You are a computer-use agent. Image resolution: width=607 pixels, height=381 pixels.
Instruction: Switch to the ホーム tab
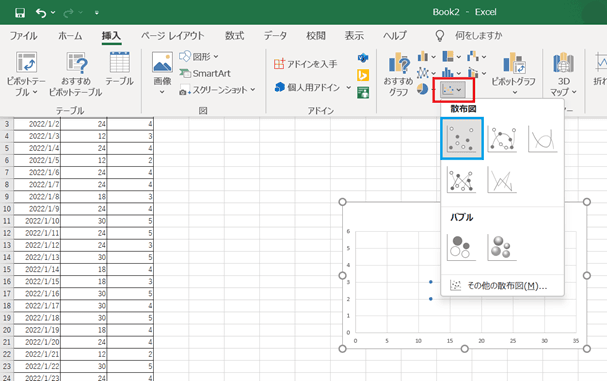point(70,36)
